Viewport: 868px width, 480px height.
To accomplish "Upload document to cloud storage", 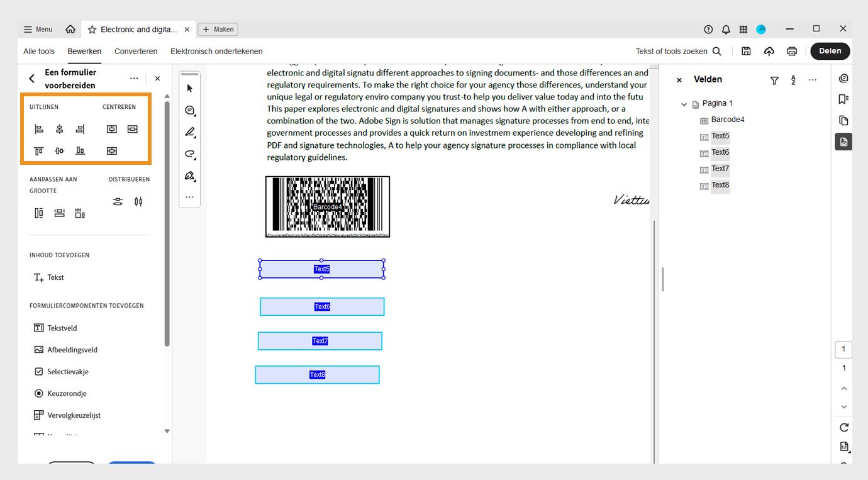I will 769,51.
